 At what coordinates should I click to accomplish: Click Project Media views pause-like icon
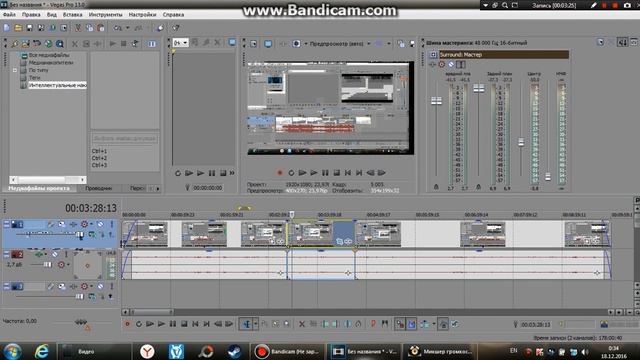(152, 44)
